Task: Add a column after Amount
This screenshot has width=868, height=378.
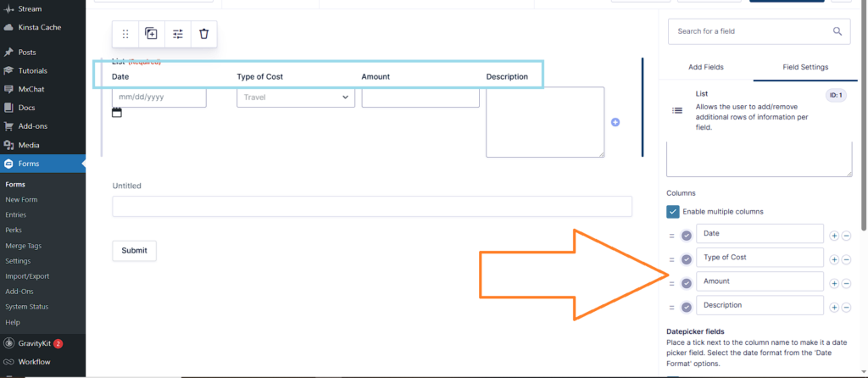Action: (x=834, y=284)
